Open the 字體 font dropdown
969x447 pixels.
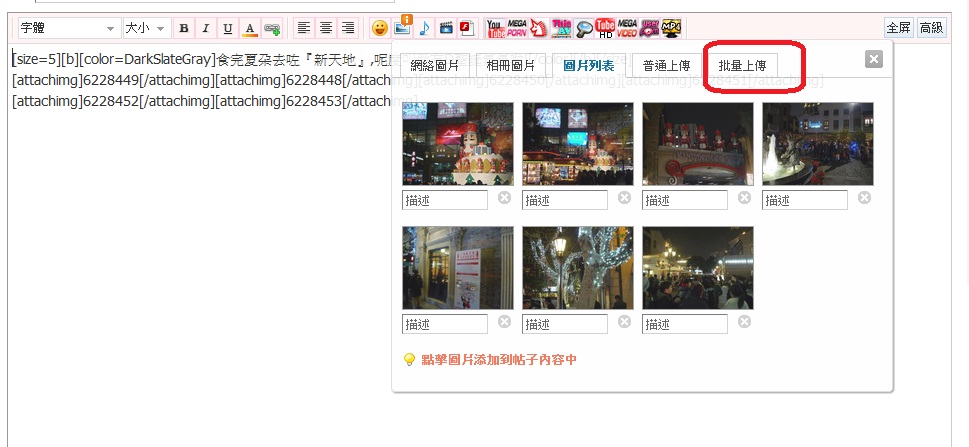tap(69, 28)
